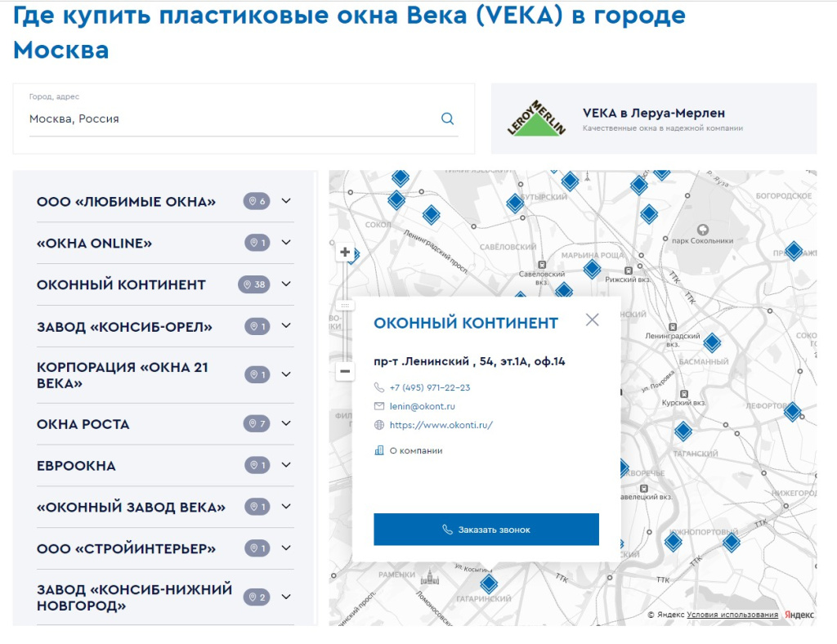Click the Яндекс logo on map
The width and height of the screenshot is (837, 644).
point(799,615)
